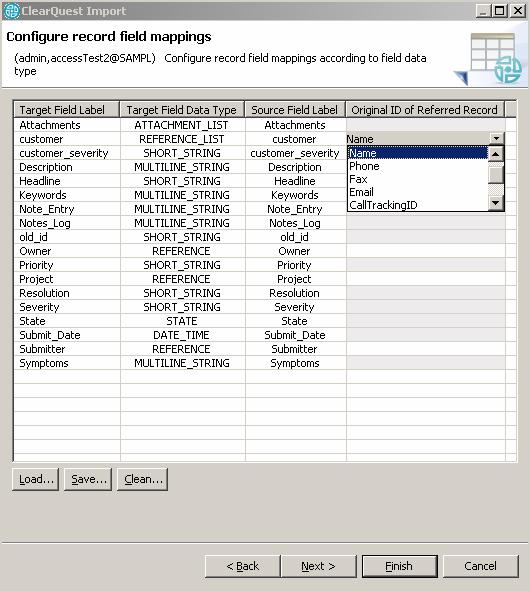Click the Project row referred record cell

click(x=426, y=279)
